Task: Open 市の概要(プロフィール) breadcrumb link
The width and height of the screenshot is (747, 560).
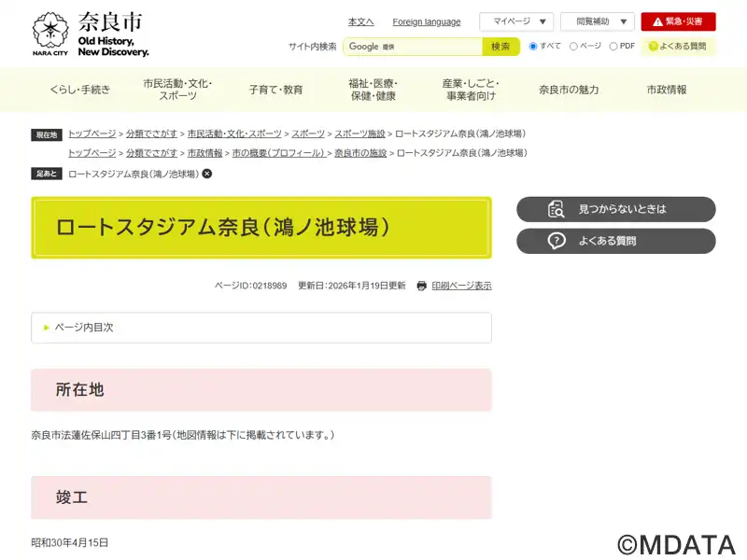Action: click(278, 153)
